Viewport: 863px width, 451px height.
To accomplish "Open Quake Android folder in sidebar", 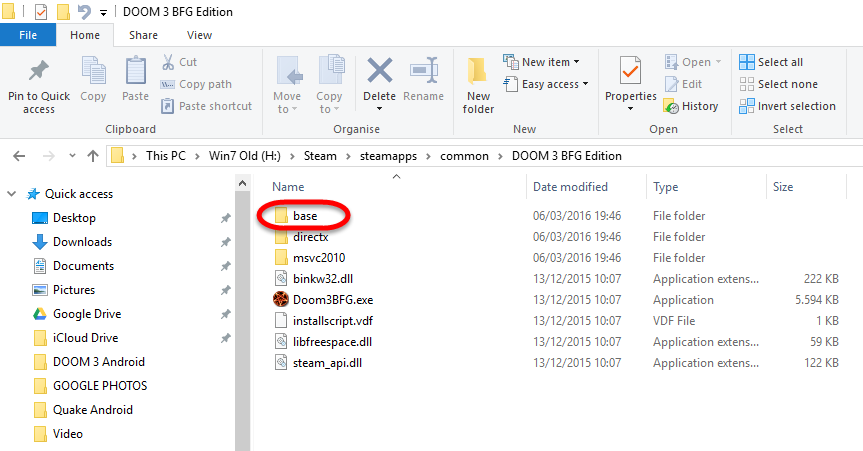I will coord(83,410).
